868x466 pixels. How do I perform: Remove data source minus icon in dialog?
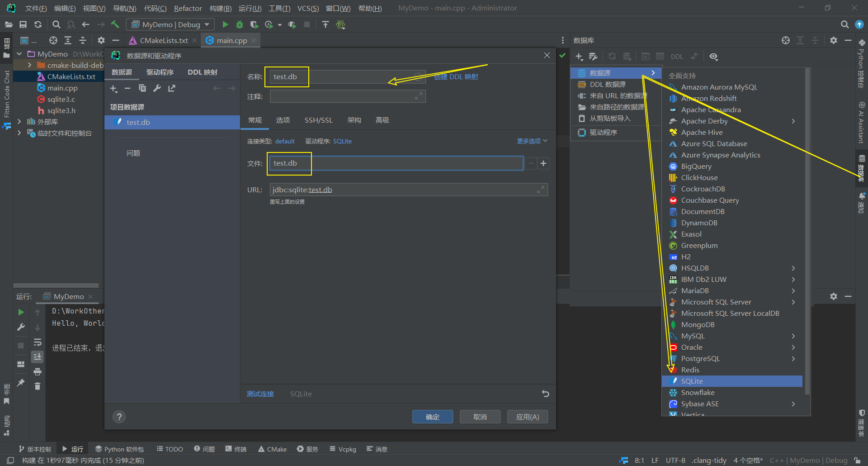(x=127, y=89)
